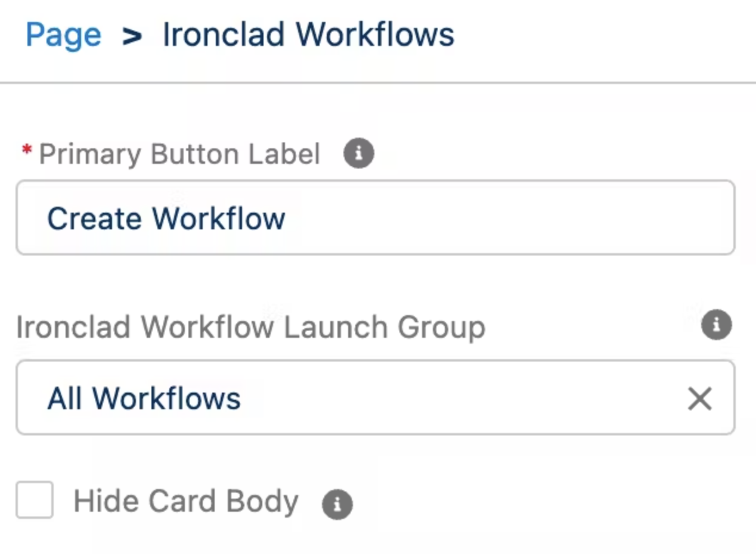Focus the Primary Button Label input field
This screenshot has height=554, width=756.
(376, 218)
